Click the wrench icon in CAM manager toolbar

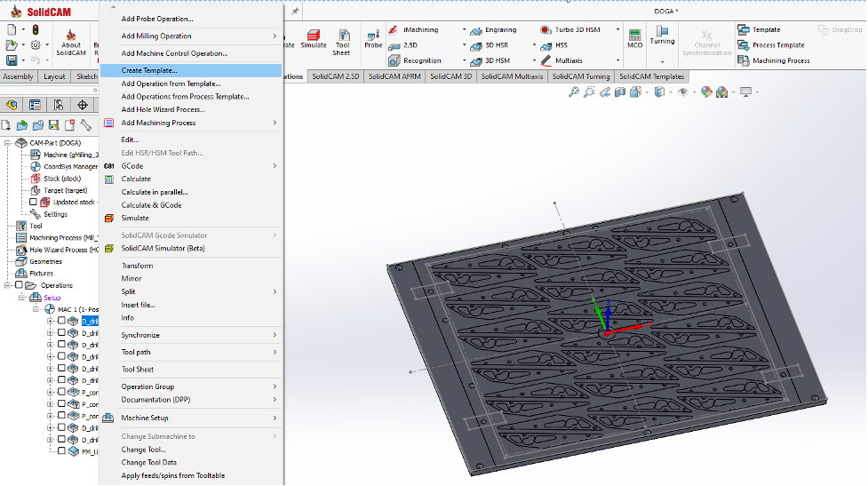(86, 125)
